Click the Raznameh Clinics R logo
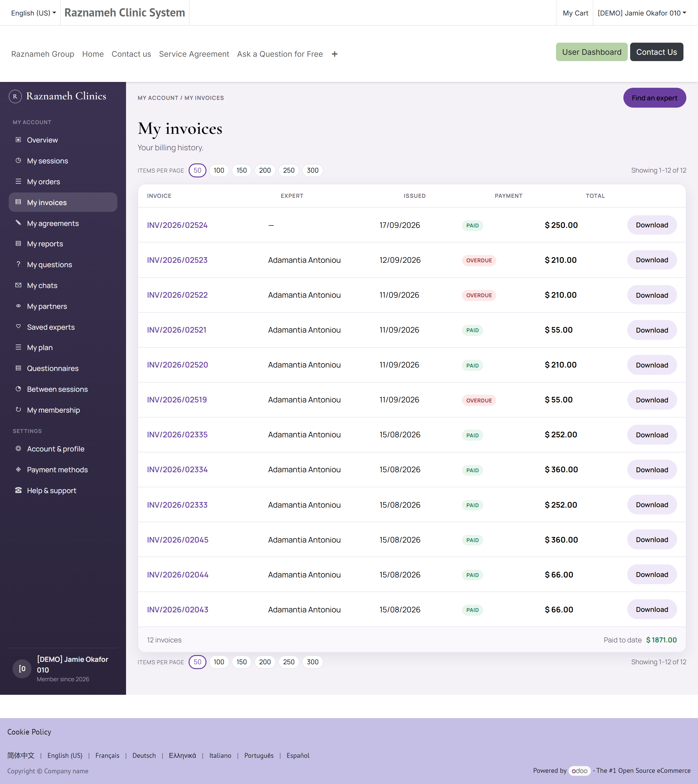 coord(15,96)
